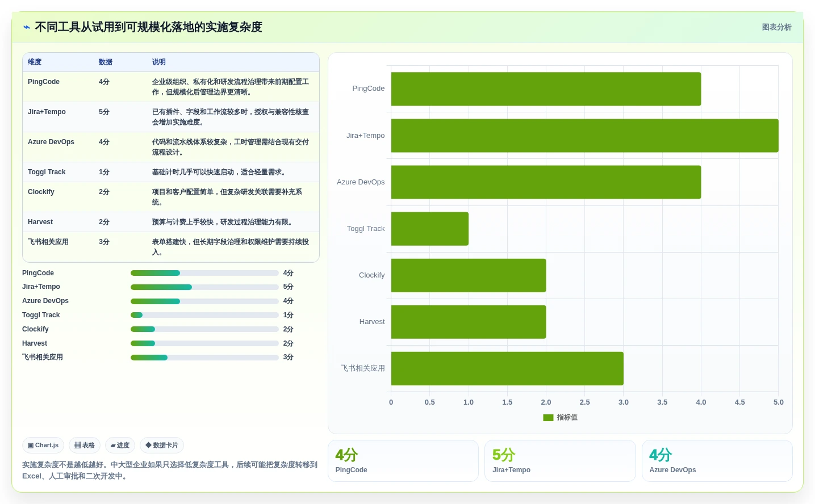Click the 3分 value in 飞书相关应用 table row
Image resolution: width=815 pixels, height=504 pixels.
pos(104,242)
